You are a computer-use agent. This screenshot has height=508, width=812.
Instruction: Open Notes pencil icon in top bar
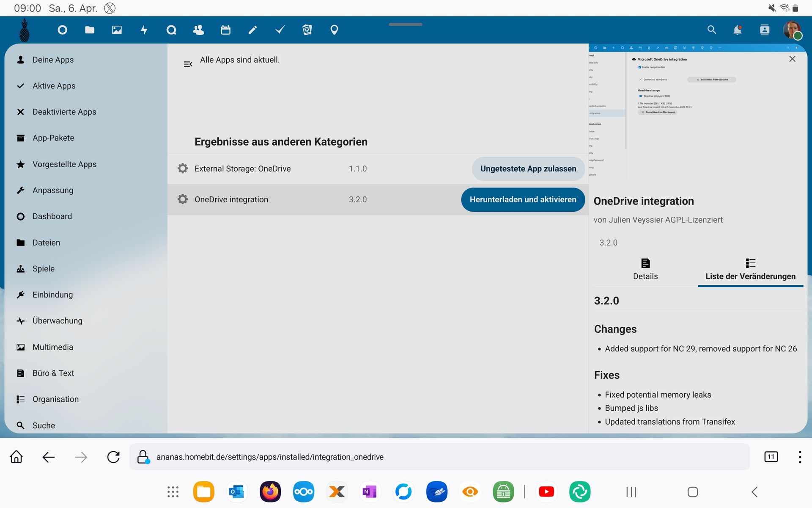click(x=252, y=30)
